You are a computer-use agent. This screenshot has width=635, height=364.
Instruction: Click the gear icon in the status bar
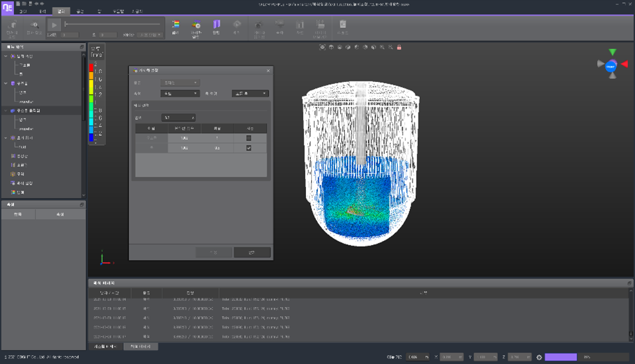[x=539, y=357]
